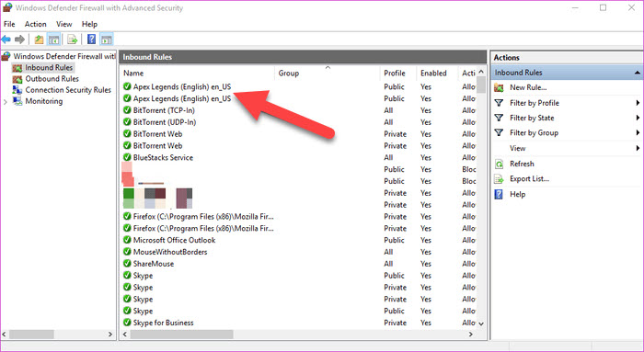Click the rules list vertical scrollbar thumb

click(x=481, y=85)
